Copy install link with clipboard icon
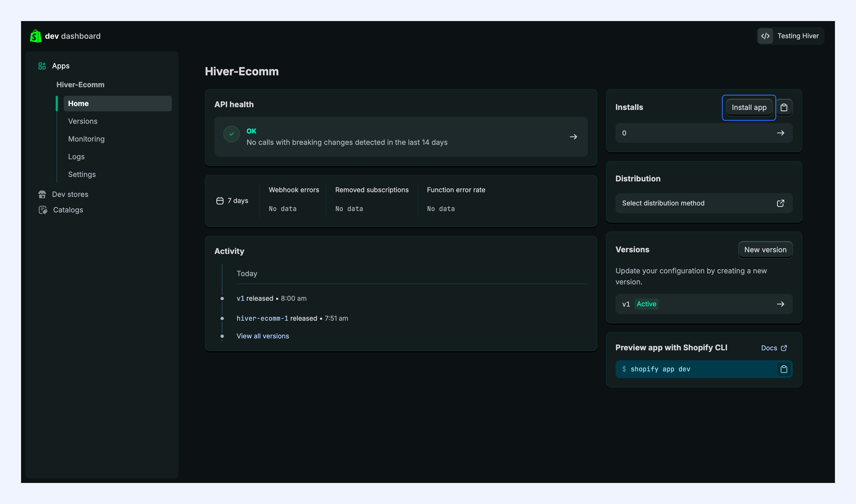The width and height of the screenshot is (856, 504). point(784,107)
